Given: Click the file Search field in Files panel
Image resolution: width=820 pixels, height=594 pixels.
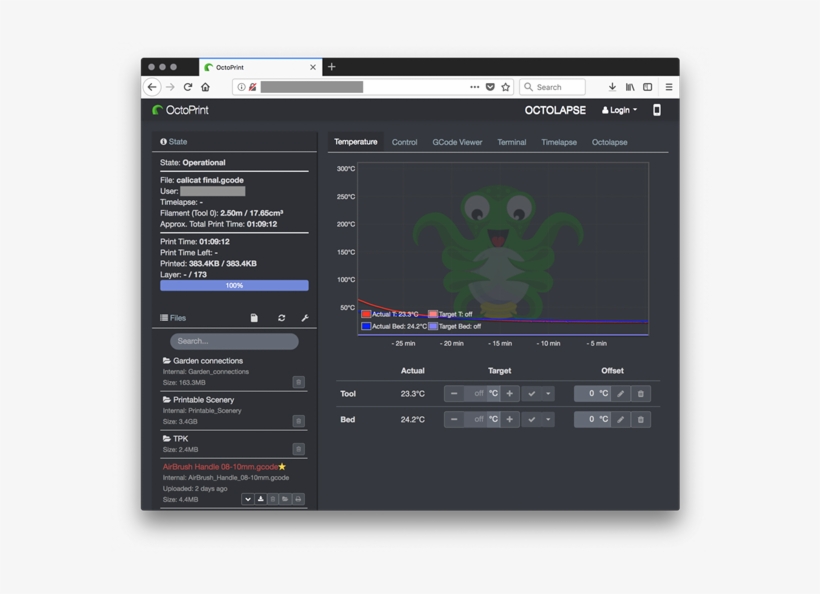Looking at the screenshot, I should tap(234, 341).
